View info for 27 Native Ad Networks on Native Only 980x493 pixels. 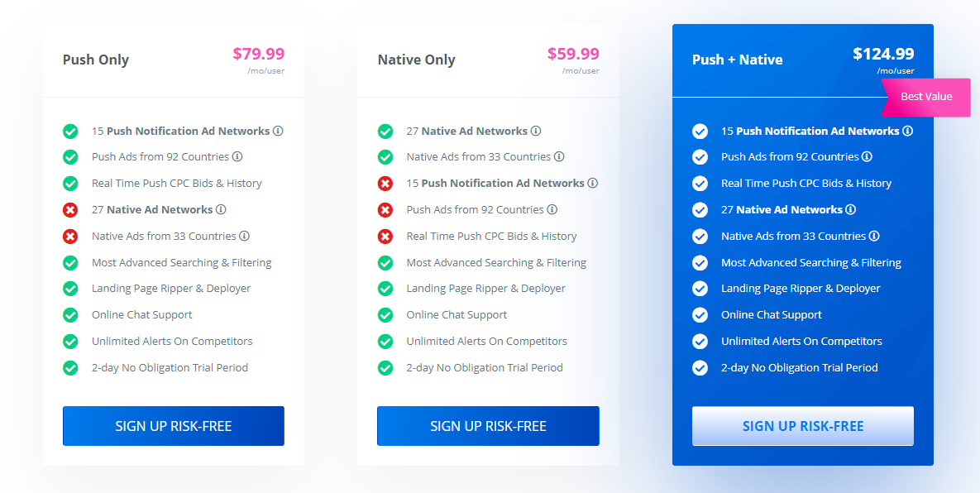click(x=535, y=131)
